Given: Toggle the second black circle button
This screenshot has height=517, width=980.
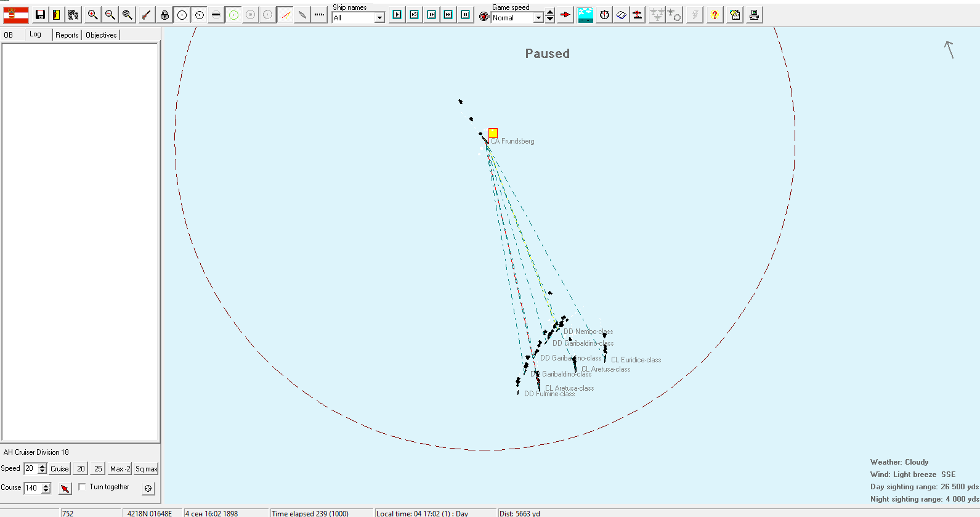Looking at the screenshot, I should pyautogui.click(x=199, y=15).
